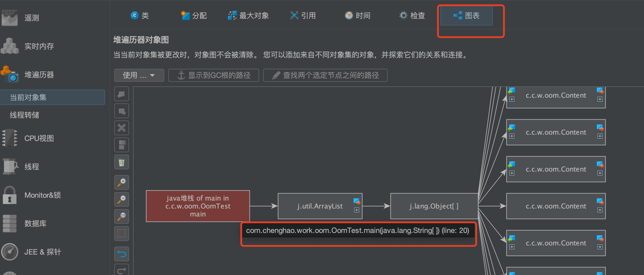Click the 显示到GC根的路径 button

point(214,75)
